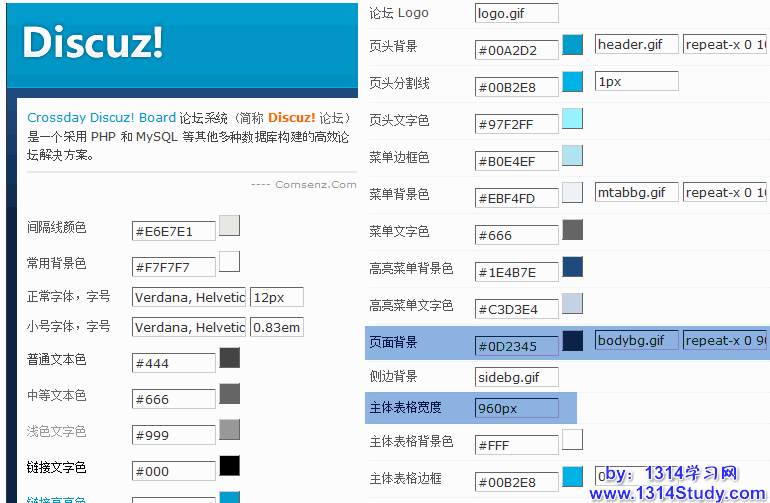Pick the #444 normal text color swatch
The image size is (770, 503).
(229, 358)
